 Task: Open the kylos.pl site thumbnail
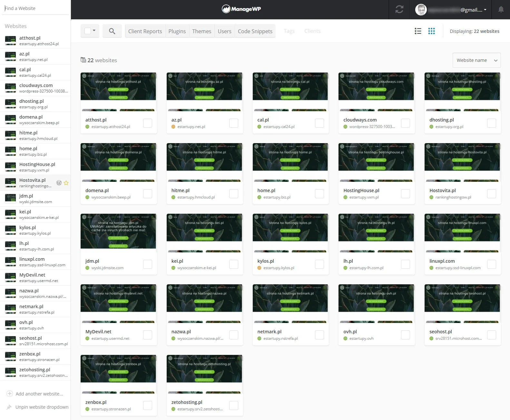[x=290, y=233]
